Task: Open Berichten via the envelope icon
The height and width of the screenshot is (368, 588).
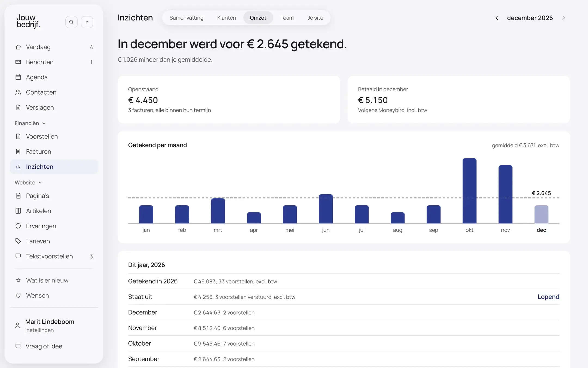Action: [18, 62]
